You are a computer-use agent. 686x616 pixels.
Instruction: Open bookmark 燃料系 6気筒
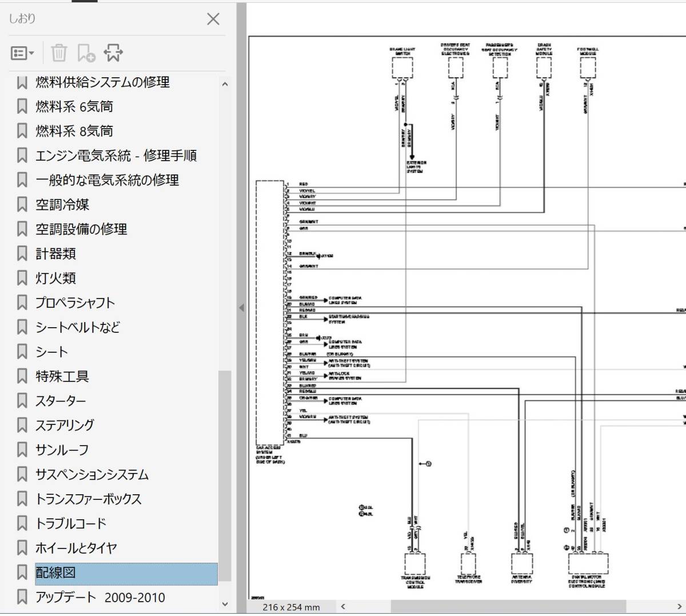74,107
